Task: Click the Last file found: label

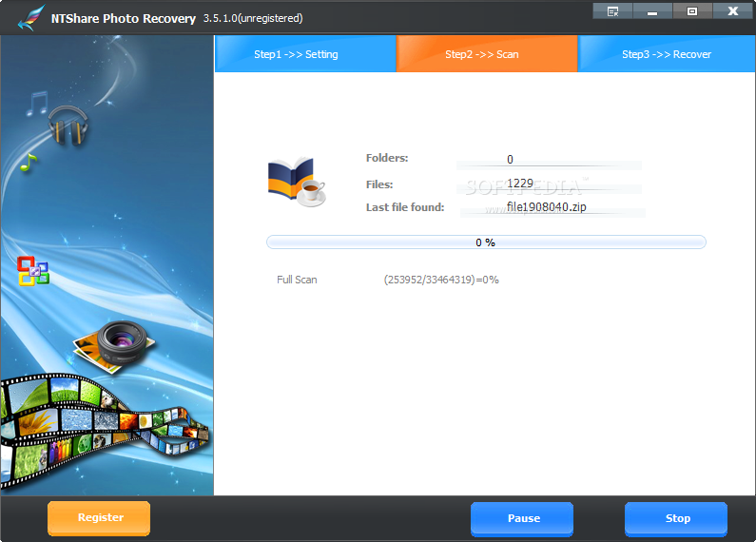Action: pyautogui.click(x=405, y=207)
